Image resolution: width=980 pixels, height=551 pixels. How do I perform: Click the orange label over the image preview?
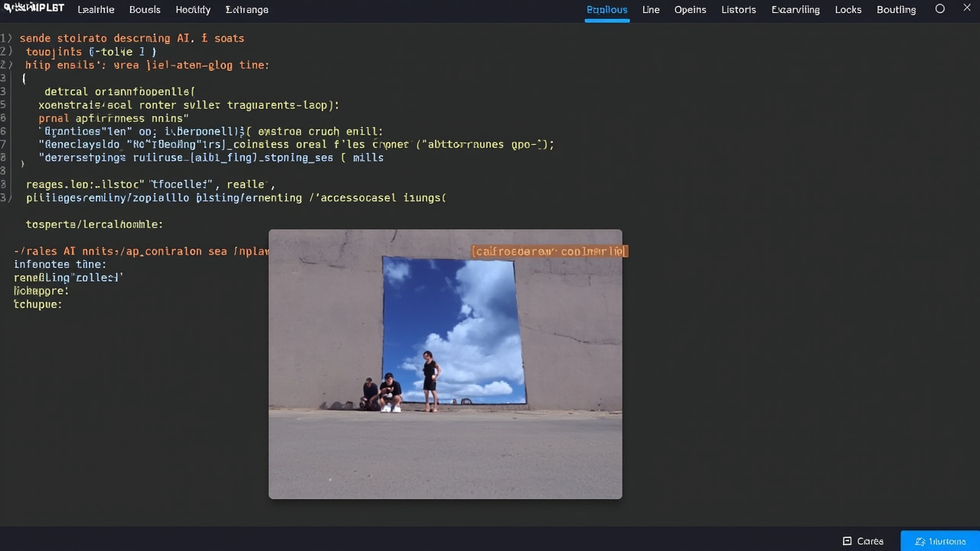(549, 251)
